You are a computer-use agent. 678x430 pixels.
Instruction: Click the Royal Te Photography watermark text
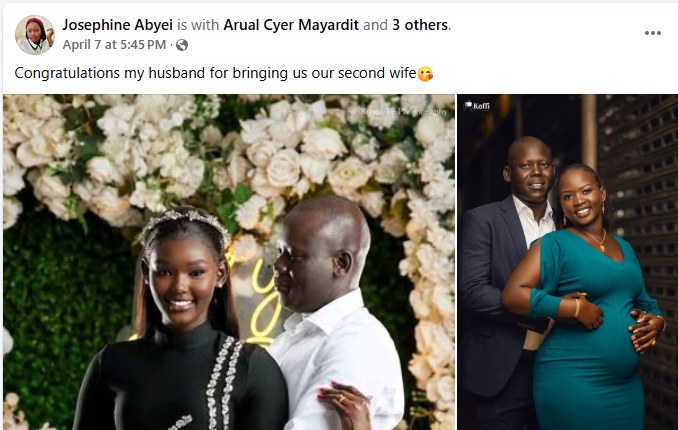click(x=403, y=112)
